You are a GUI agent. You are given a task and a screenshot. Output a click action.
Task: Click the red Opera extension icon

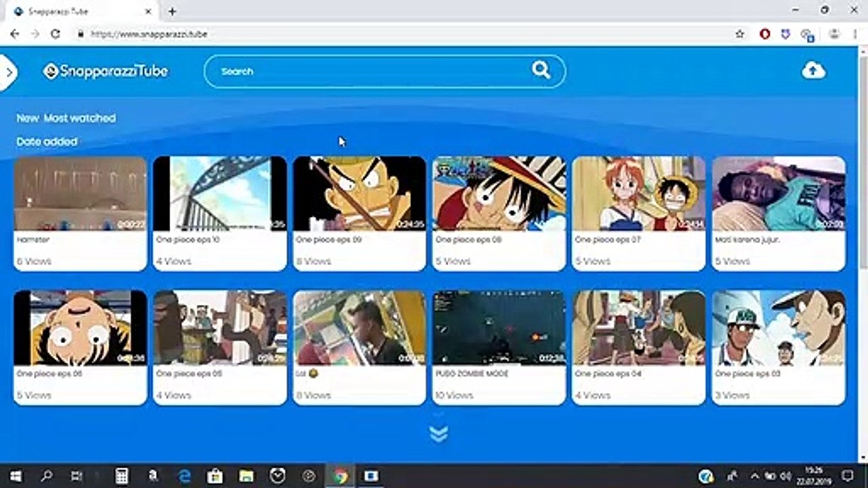(x=765, y=34)
